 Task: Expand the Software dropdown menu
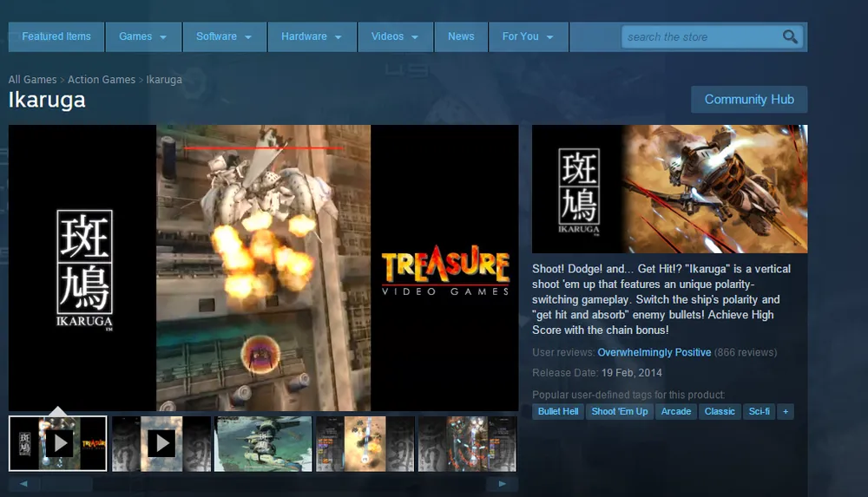point(225,36)
